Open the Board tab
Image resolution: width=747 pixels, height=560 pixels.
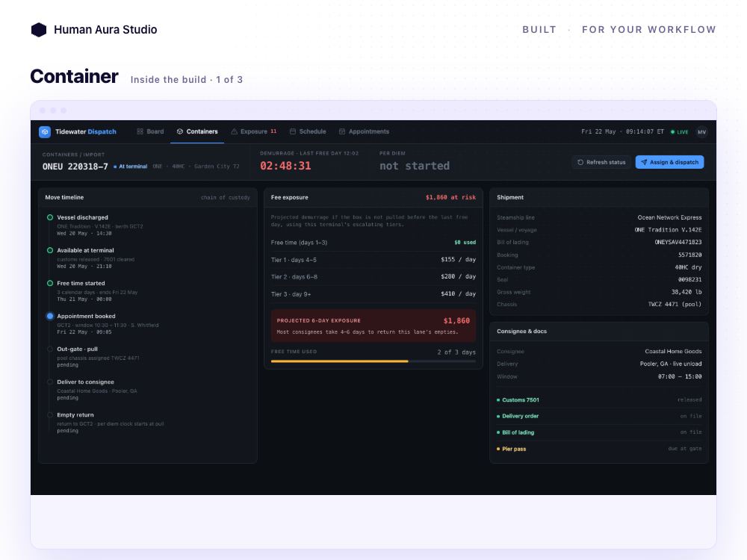[x=150, y=131]
